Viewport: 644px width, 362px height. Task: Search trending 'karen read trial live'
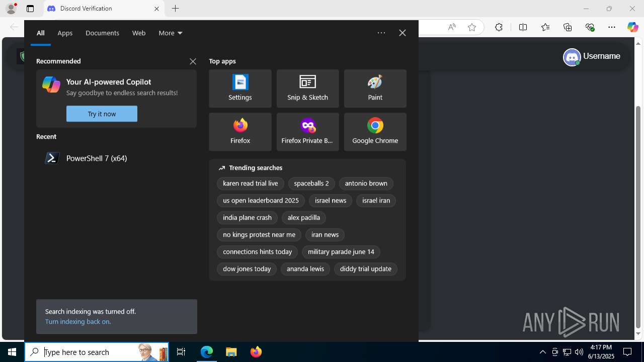point(251,184)
